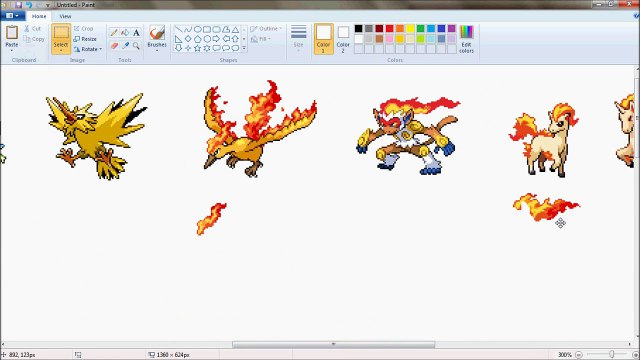Choose the Fill with color bucket tool

(x=125, y=33)
